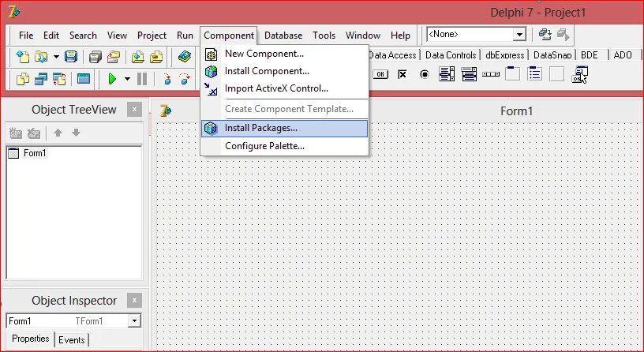This screenshot has width=644, height=352.
Task: Select Configure Palette... menu item
Action: point(284,146)
